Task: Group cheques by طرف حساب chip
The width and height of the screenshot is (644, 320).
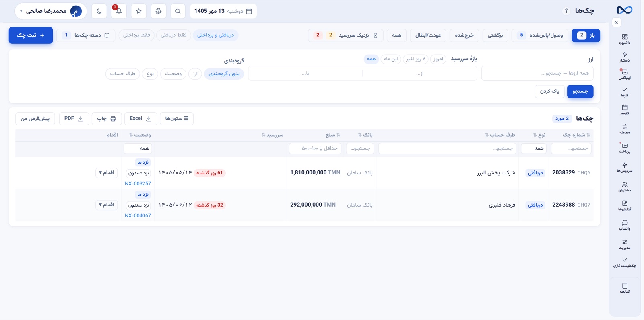Action: [123, 74]
